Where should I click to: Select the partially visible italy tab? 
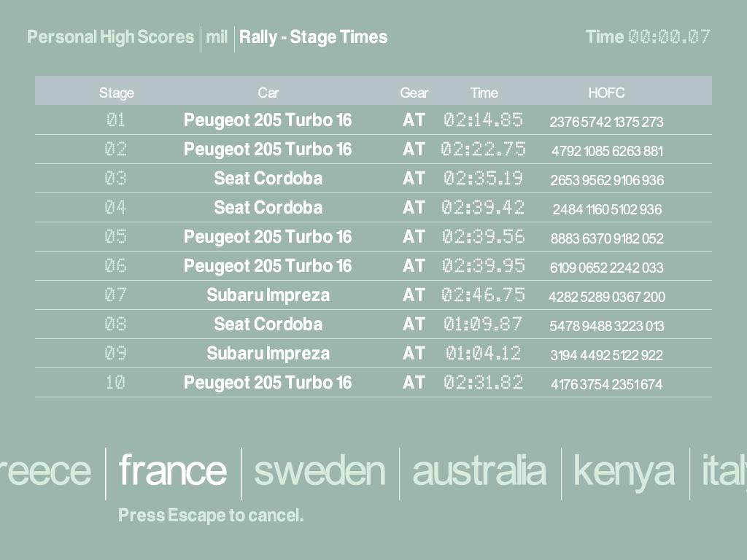point(724,470)
